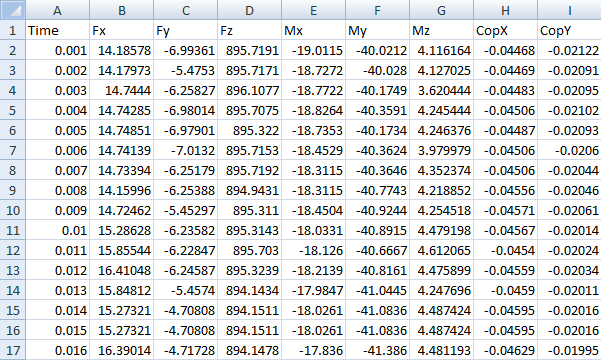Select cell with value -5.45297

[186, 210]
